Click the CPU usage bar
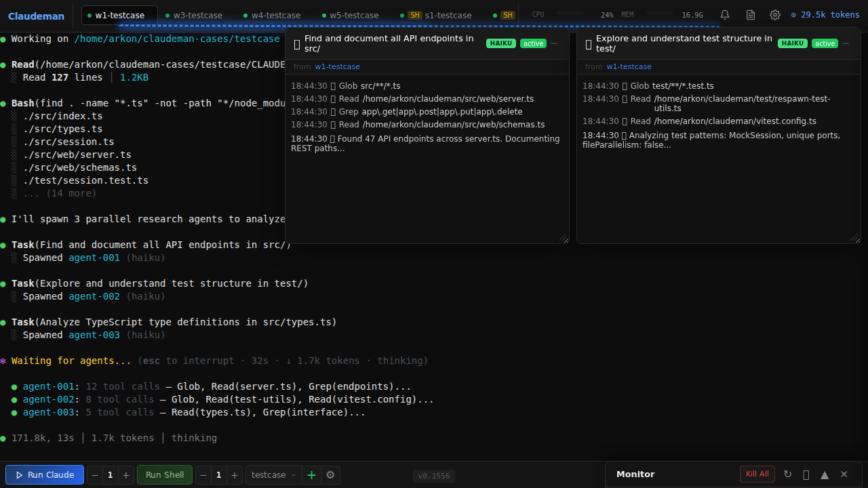Image resolution: width=868 pixels, height=488 pixels. (570, 13)
